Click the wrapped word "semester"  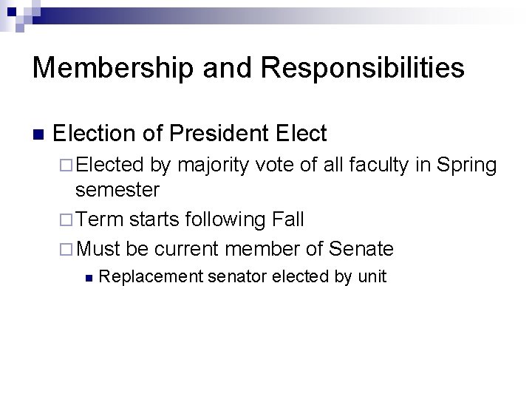(x=117, y=190)
